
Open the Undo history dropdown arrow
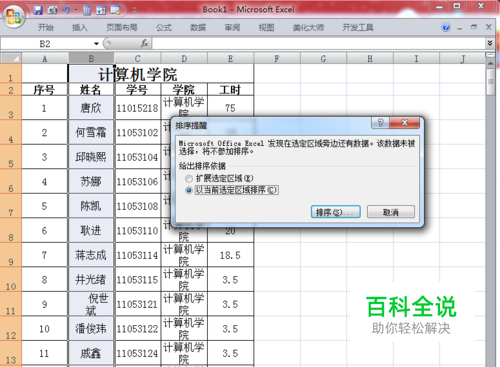pyautogui.click(x=76, y=10)
